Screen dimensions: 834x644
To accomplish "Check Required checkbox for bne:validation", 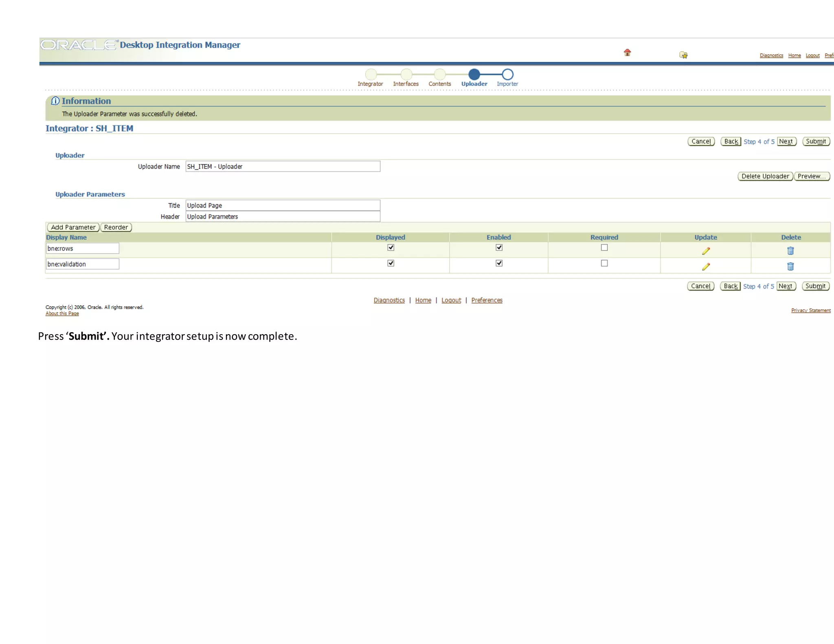I will (x=604, y=263).
